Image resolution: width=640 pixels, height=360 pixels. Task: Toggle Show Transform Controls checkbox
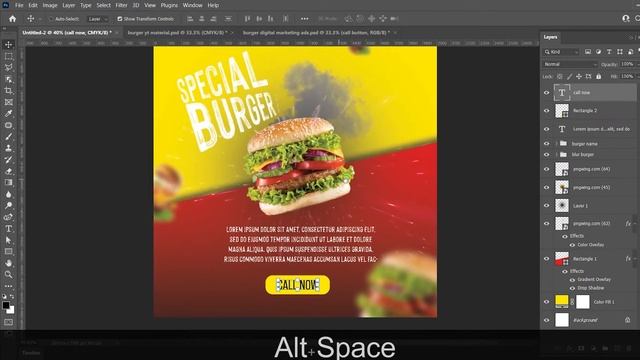click(120, 19)
